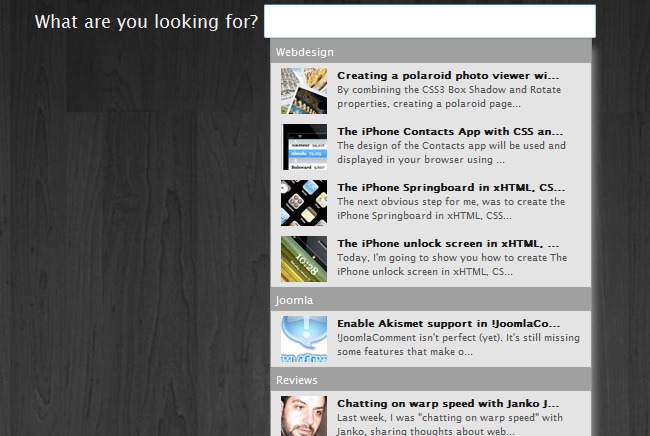Open 'Chatting on warp speed with Janko' result
Screen dimensions: 650x436
(x=448, y=403)
